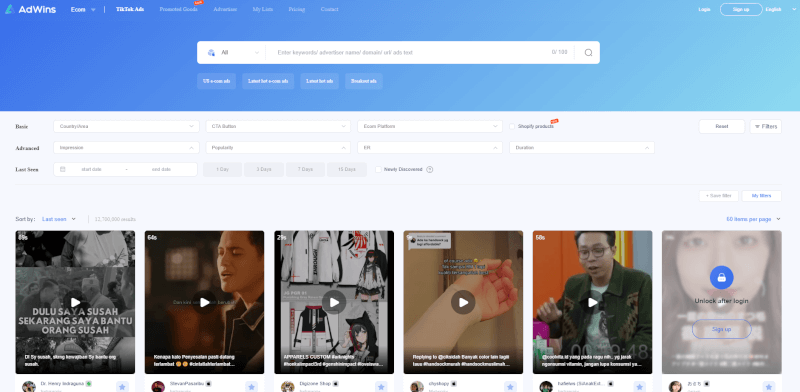Open the Digizone Shop advertiser avatar
Screen dimensions: 800x392
[x=288, y=386]
